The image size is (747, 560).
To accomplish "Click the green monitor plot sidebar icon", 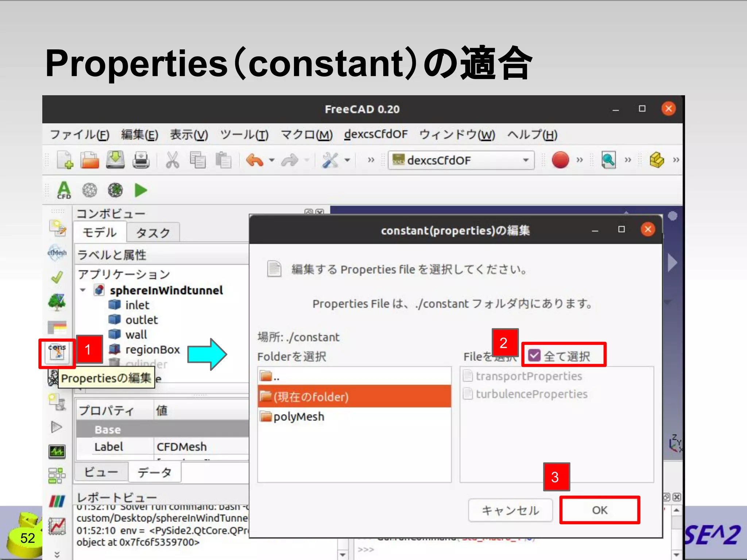I will tap(57, 452).
